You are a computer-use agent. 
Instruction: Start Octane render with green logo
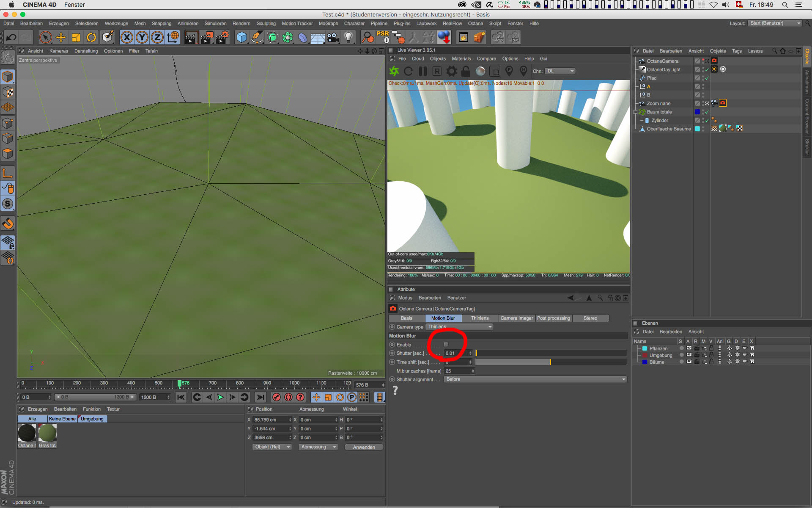[394, 71]
